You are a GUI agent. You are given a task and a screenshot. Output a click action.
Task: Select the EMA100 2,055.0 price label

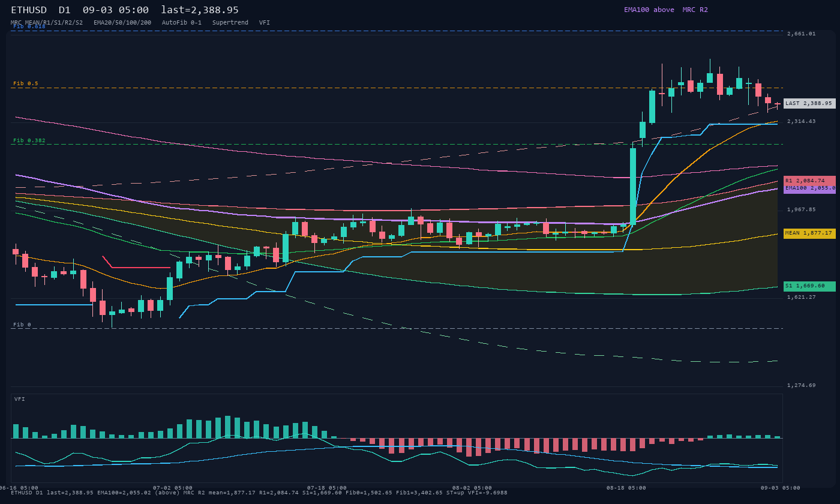809,188
